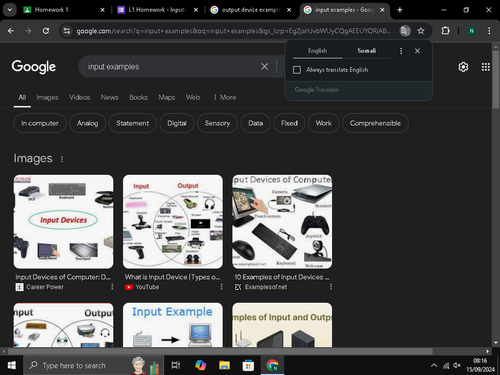Open the Input Output Venn diagram thumbnail
500x375 pixels.
173,222
